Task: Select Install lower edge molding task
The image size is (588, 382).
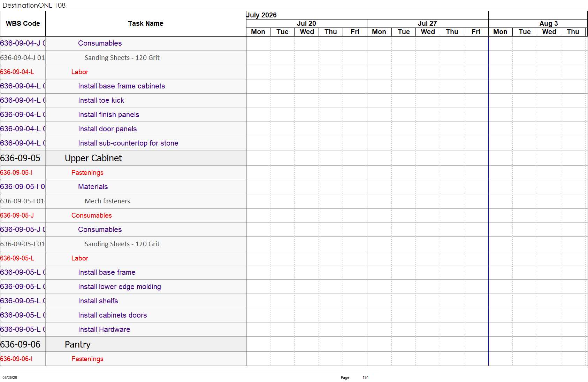Action: pos(120,287)
